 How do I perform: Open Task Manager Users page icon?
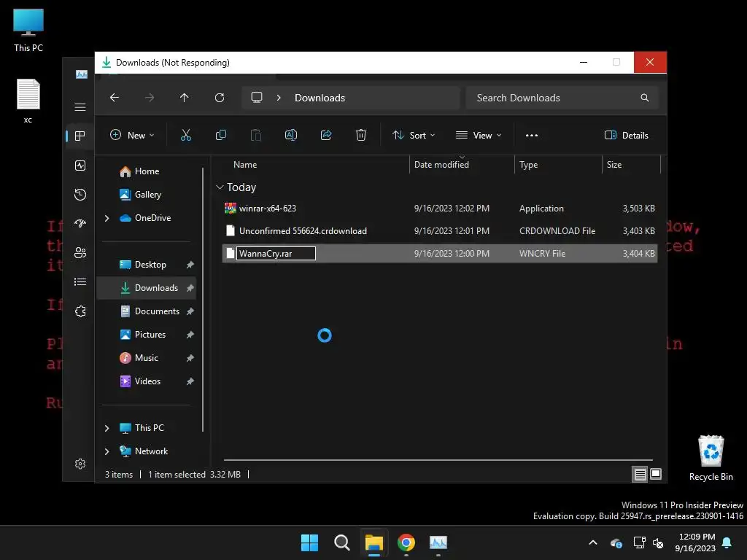point(80,253)
